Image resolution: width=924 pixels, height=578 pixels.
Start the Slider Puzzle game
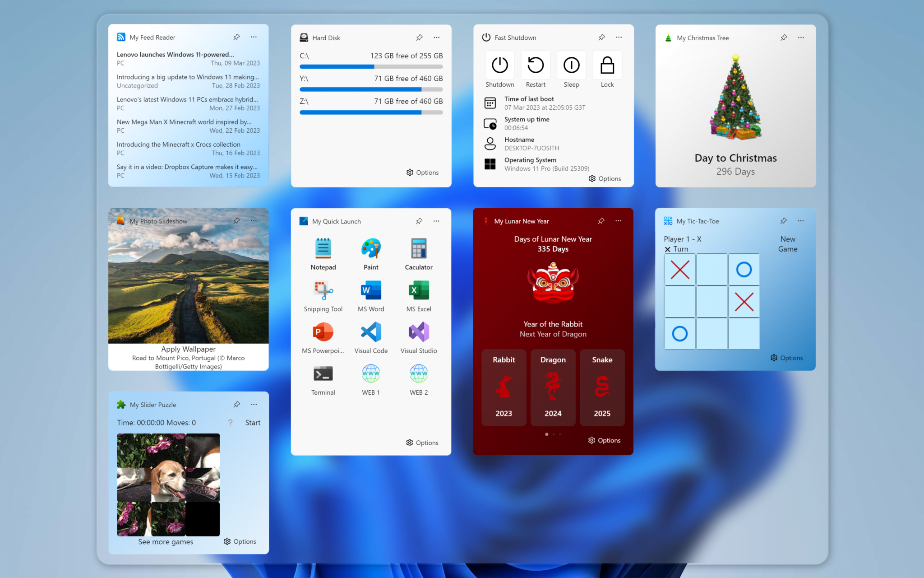point(252,422)
